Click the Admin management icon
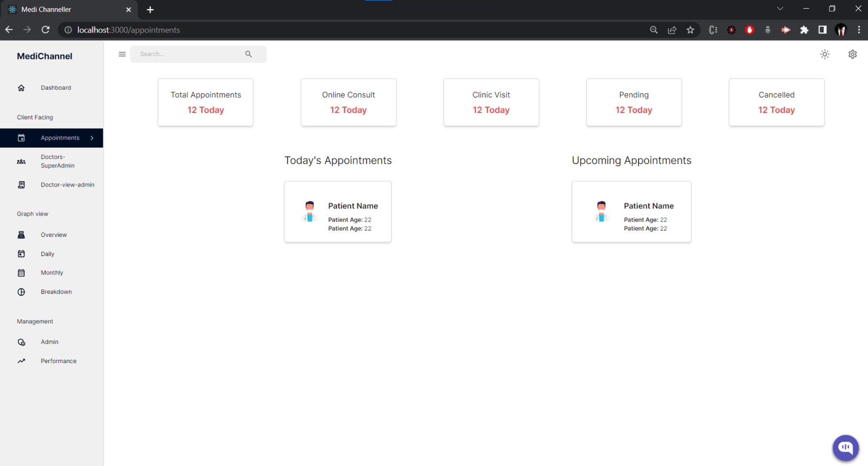Screen dimensions: 868x466 pos(21,342)
